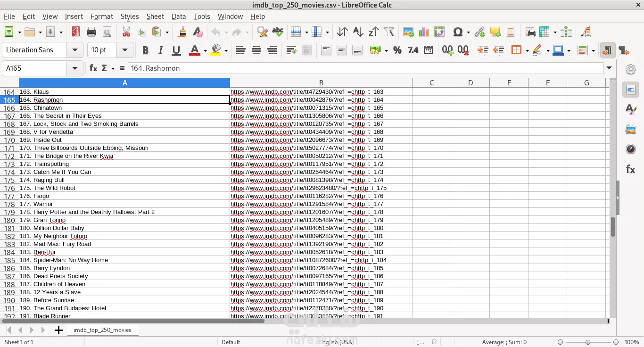
Task: Open the Format menu
Action: [x=102, y=16]
